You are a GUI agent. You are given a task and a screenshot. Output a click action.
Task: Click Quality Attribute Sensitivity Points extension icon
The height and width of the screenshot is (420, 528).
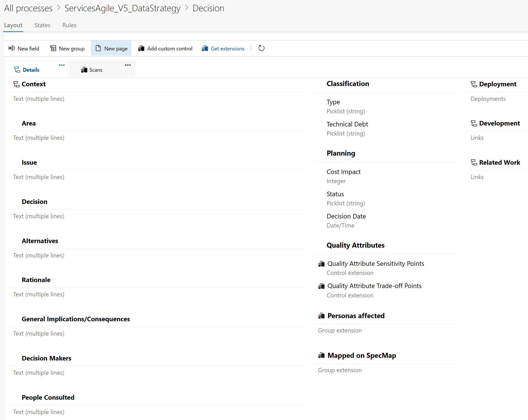(x=321, y=264)
